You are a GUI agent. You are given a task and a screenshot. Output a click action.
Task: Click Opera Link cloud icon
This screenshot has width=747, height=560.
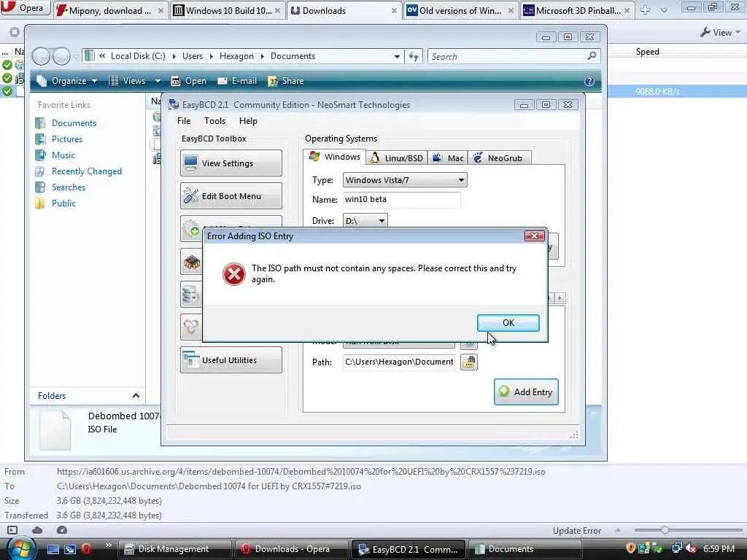click(37, 530)
